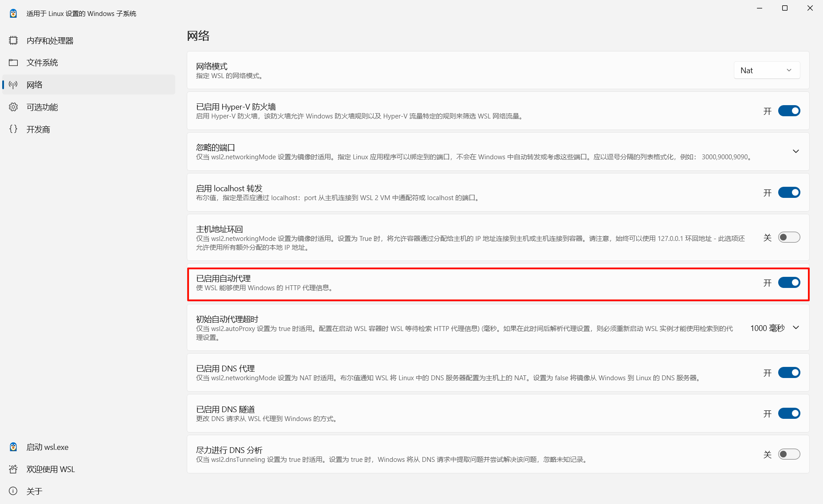823x504 pixels.
Task: Open the 网络模式 Nat dropdown
Action: 767,70
